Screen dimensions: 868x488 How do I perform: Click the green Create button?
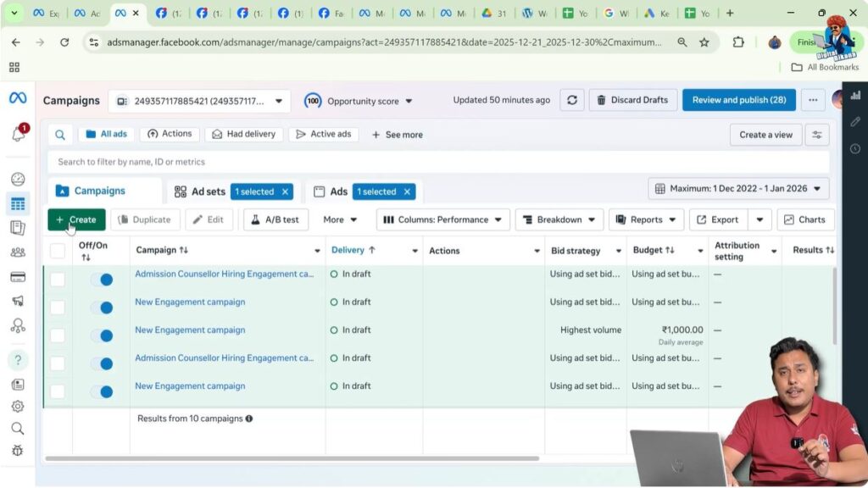pyautogui.click(x=75, y=219)
